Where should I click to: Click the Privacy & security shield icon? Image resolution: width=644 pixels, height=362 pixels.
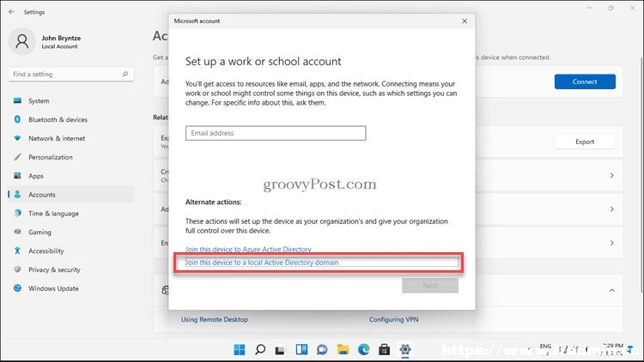click(17, 269)
